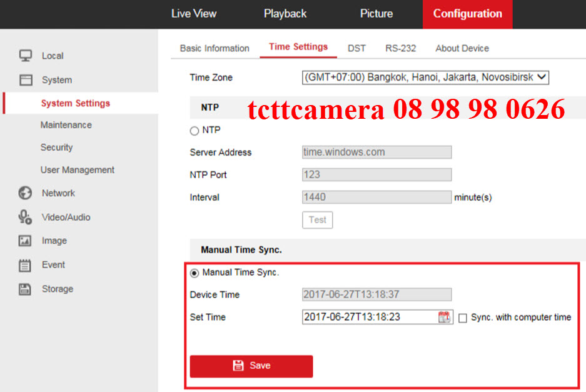Open Maintenance in the System submenu
The height and width of the screenshot is (392, 586).
point(66,125)
